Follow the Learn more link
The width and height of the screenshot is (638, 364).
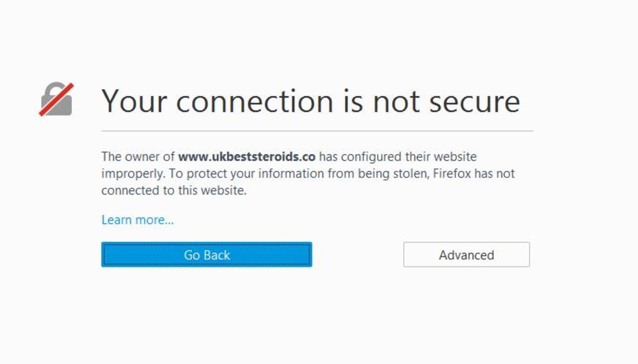138,220
